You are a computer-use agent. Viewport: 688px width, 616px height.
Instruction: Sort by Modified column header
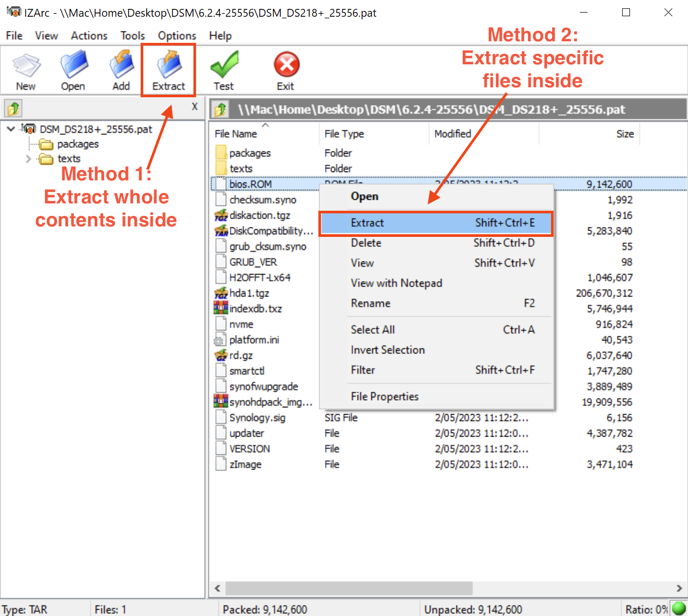point(484,134)
